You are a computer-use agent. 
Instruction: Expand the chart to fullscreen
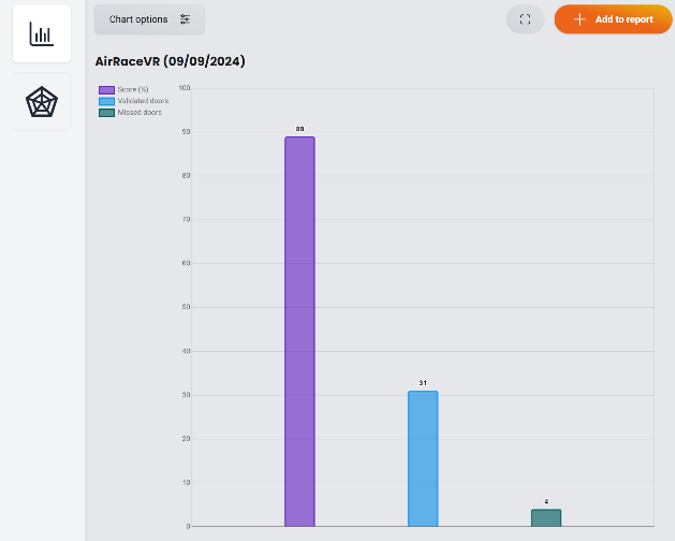pyautogui.click(x=525, y=19)
